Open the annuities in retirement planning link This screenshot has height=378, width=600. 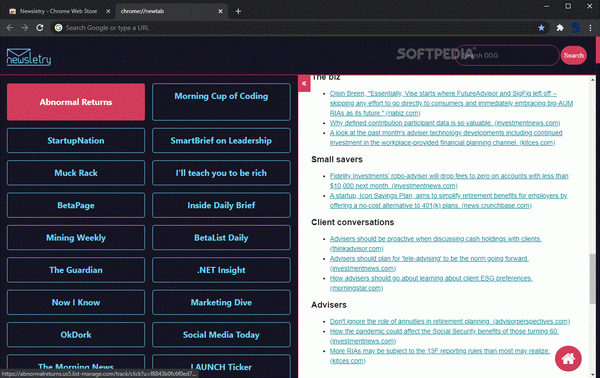(450, 321)
